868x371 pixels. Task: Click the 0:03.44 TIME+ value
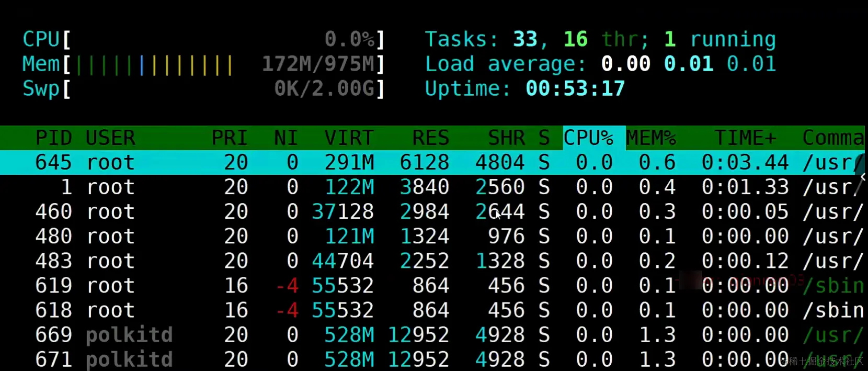745,162
